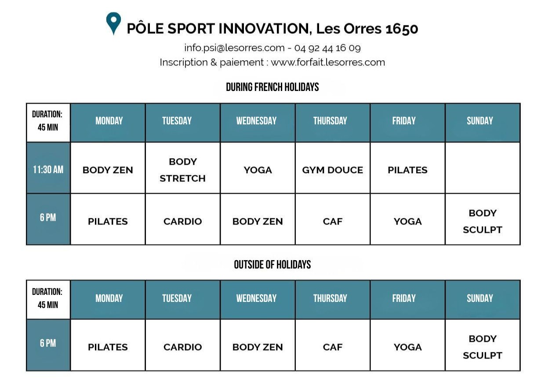
Task: Click the Gym Douce class cell
Action: pos(332,170)
